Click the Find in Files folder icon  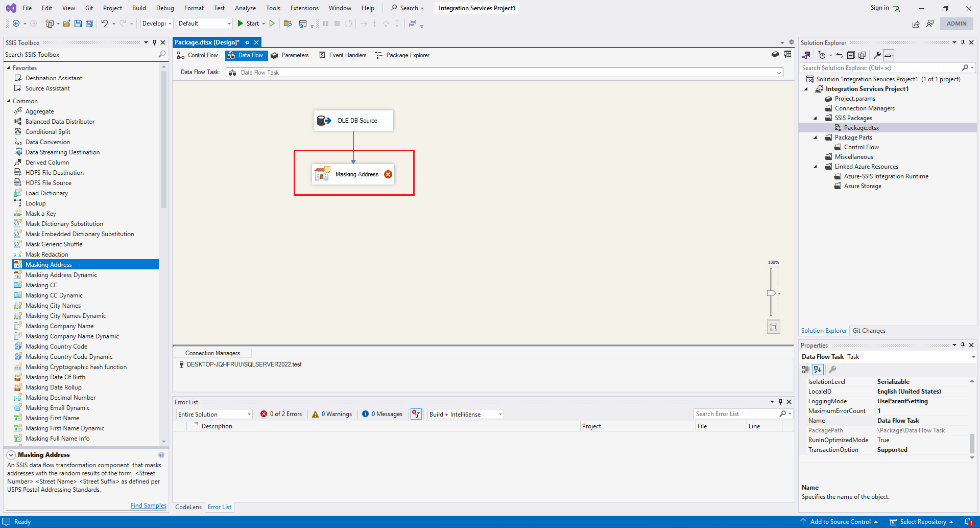pyautogui.click(x=288, y=24)
